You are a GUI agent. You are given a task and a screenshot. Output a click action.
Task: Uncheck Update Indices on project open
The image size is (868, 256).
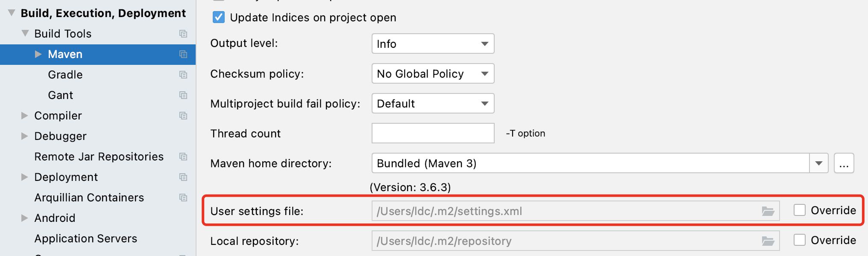[219, 17]
